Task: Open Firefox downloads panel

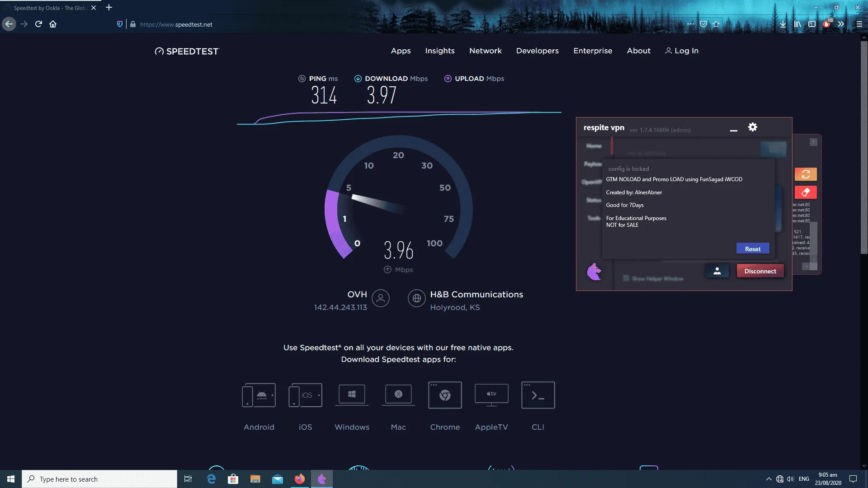Action: [x=783, y=24]
